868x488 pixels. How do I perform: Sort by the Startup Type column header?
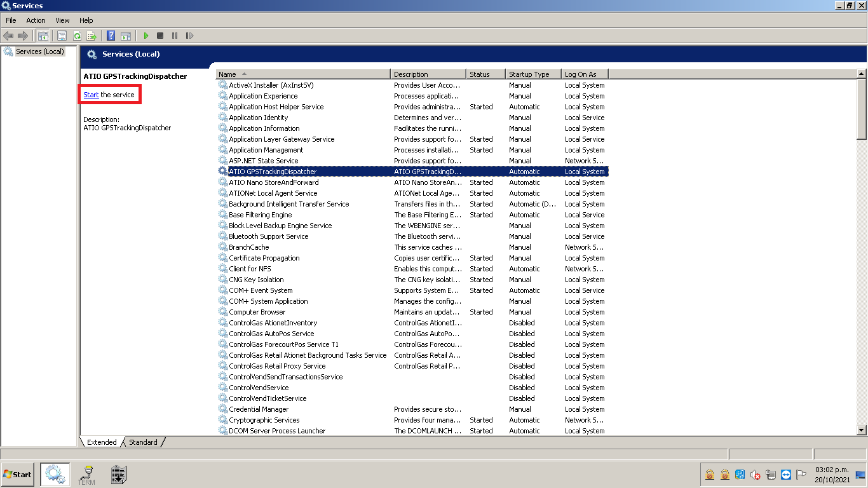(533, 74)
